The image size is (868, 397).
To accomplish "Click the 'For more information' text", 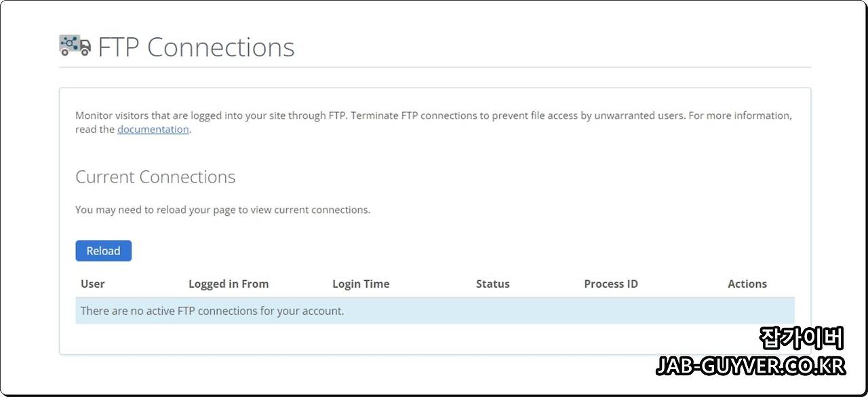I will coord(738,115).
